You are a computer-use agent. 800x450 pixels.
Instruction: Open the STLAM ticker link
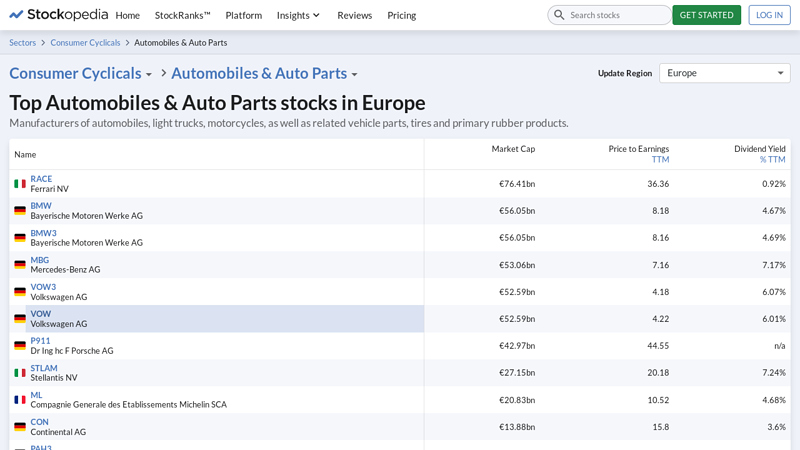coord(44,368)
